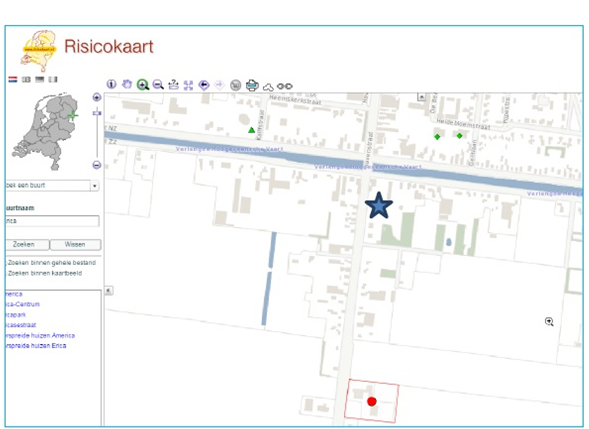Click the Zoeken button
This screenshot has height=429, width=589.
pyautogui.click(x=27, y=245)
